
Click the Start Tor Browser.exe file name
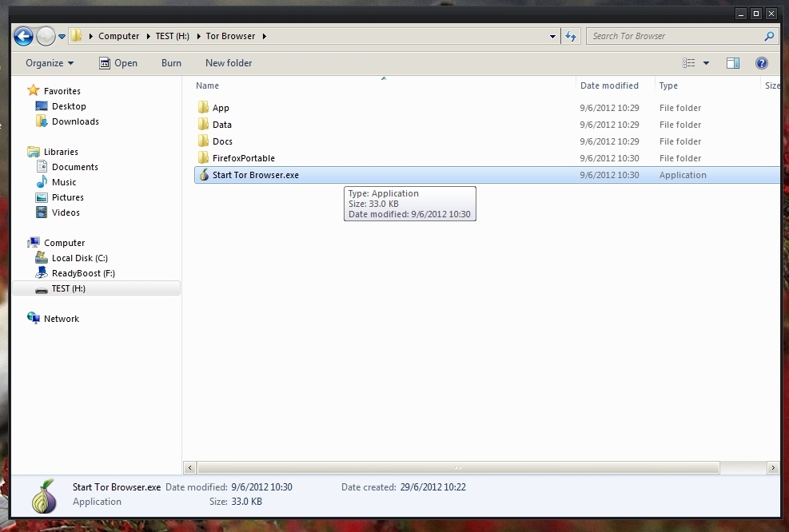pyautogui.click(x=256, y=175)
